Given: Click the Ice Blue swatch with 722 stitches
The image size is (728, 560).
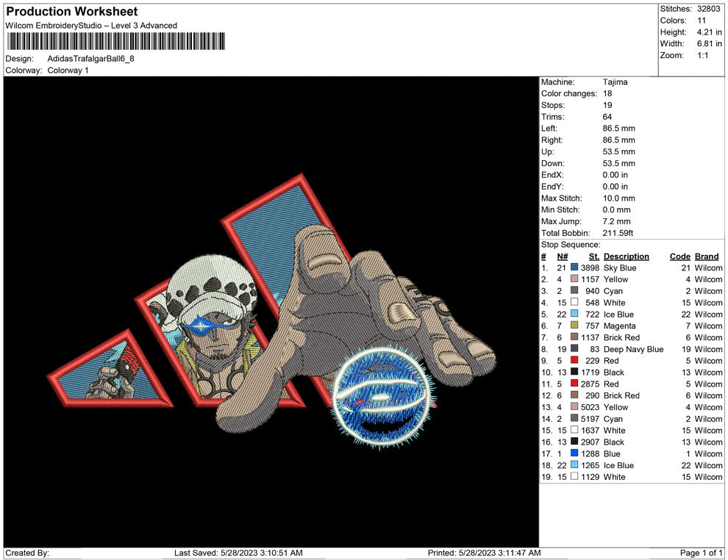Looking at the screenshot, I should coord(574,314).
